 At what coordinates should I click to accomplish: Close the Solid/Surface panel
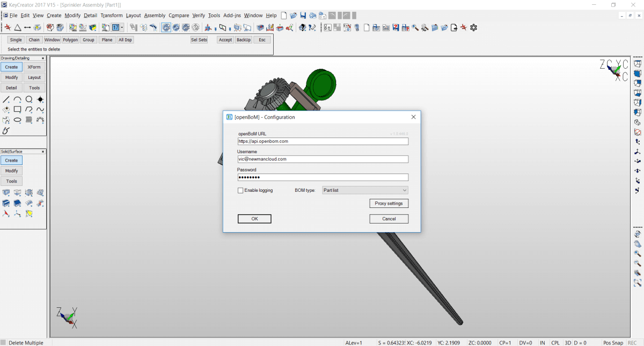[x=43, y=152]
